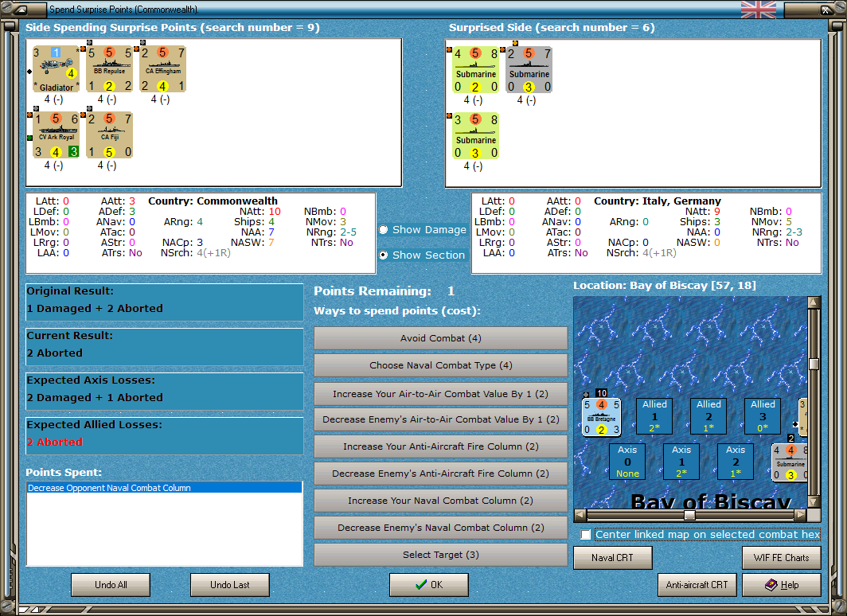Select the CV Ark Royal carrier counter
The height and width of the screenshot is (616, 847).
[57, 135]
